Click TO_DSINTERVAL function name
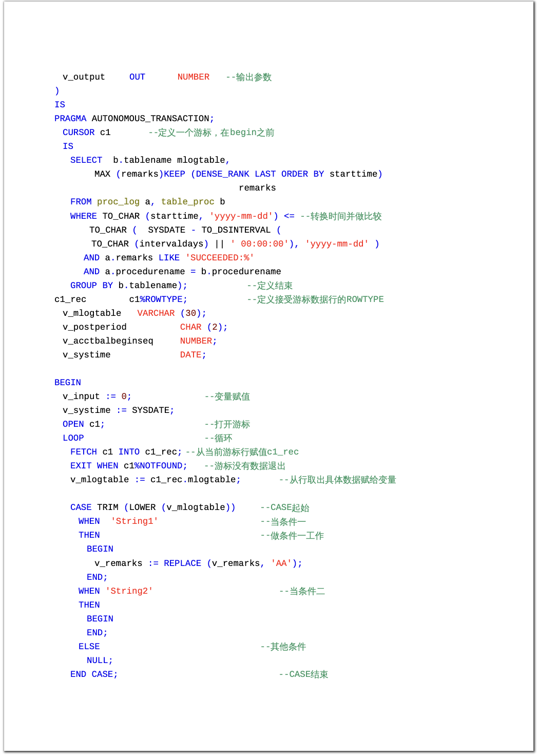 tap(236, 230)
